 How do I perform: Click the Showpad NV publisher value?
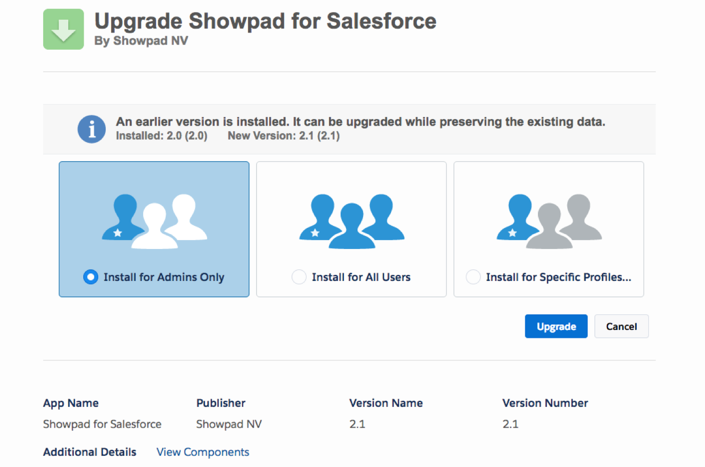pos(229,424)
